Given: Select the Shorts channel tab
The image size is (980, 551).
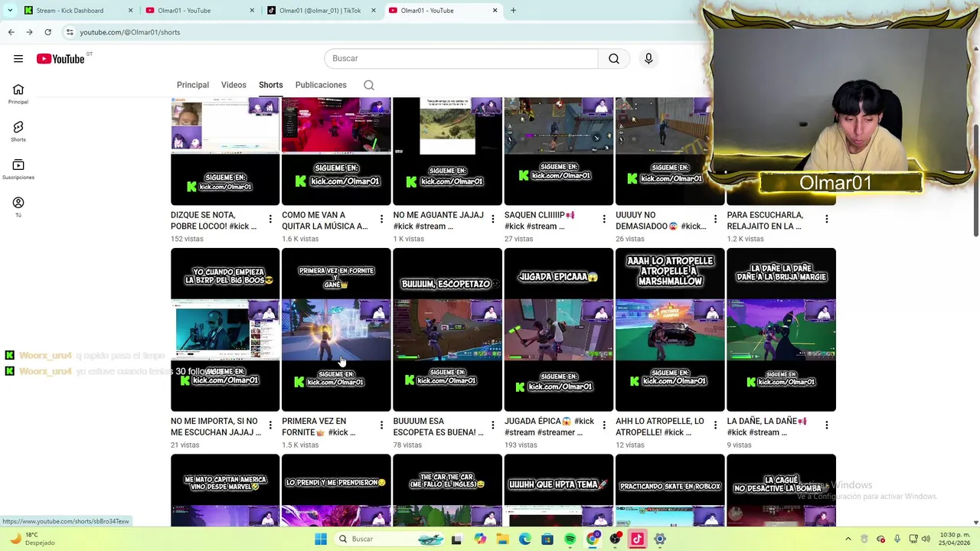Looking at the screenshot, I should pos(270,85).
